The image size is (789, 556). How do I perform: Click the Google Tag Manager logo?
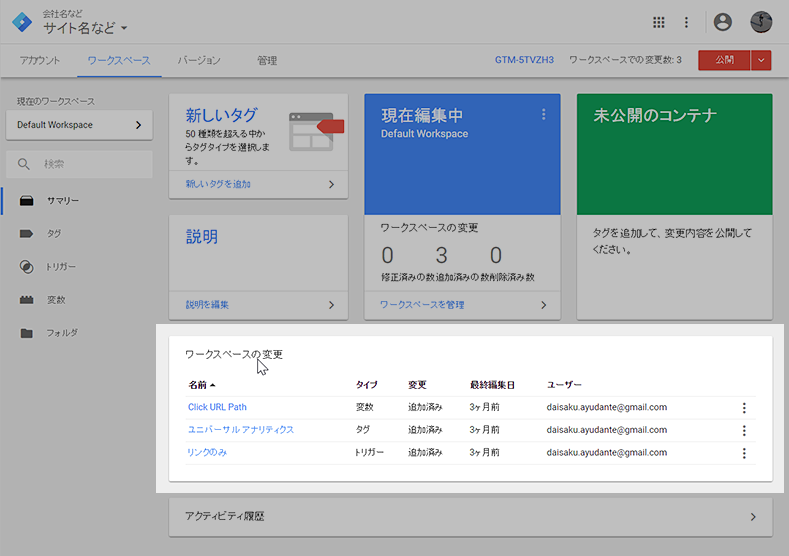(x=22, y=22)
